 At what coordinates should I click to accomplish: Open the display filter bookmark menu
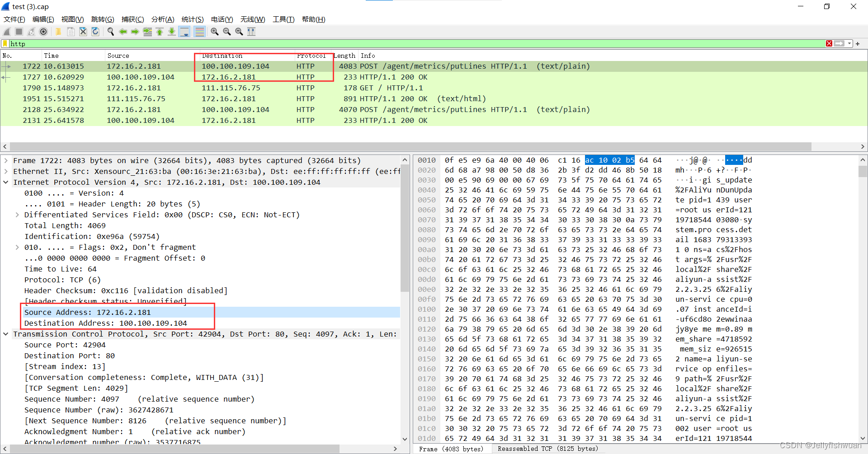point(5,44)
